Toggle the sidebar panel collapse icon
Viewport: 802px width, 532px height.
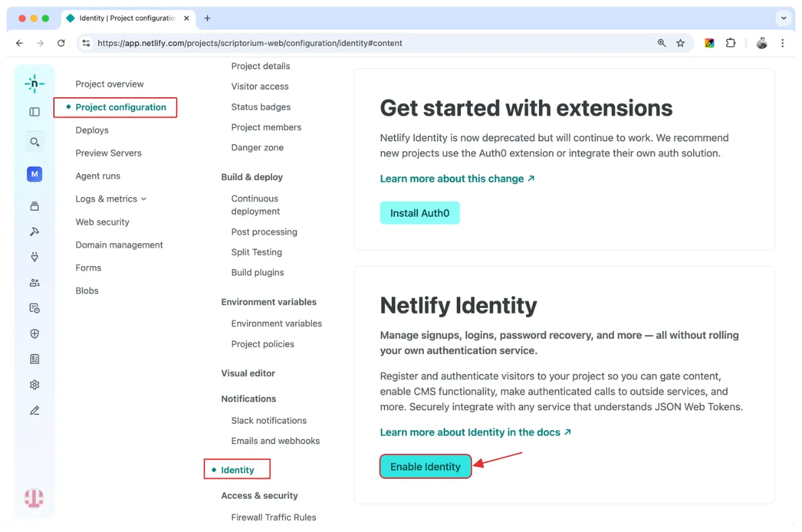[35, 112]
